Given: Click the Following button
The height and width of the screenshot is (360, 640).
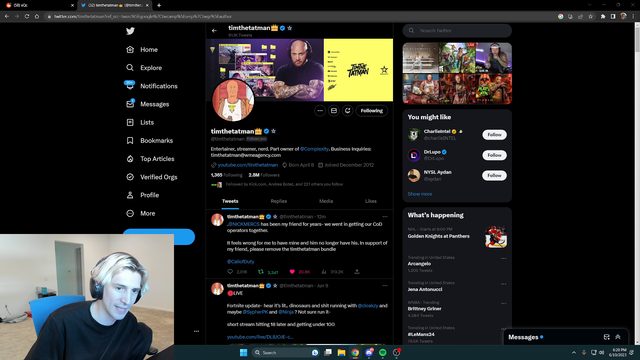Looking at the screenshot, I should [x=371, y=111].
